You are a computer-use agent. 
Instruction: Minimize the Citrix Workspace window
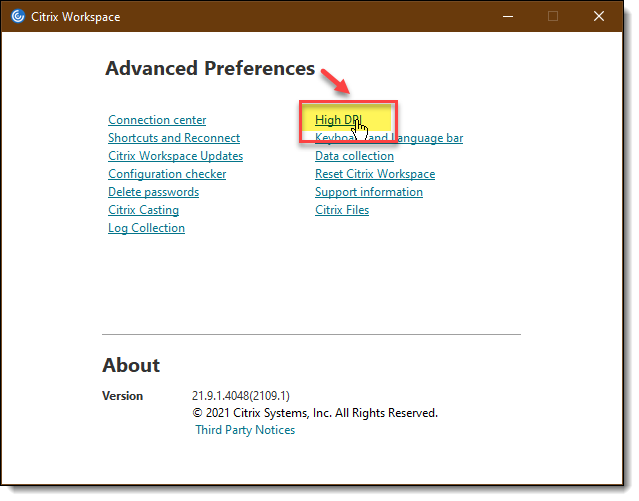pyautogui.click(x=508, y=16)
